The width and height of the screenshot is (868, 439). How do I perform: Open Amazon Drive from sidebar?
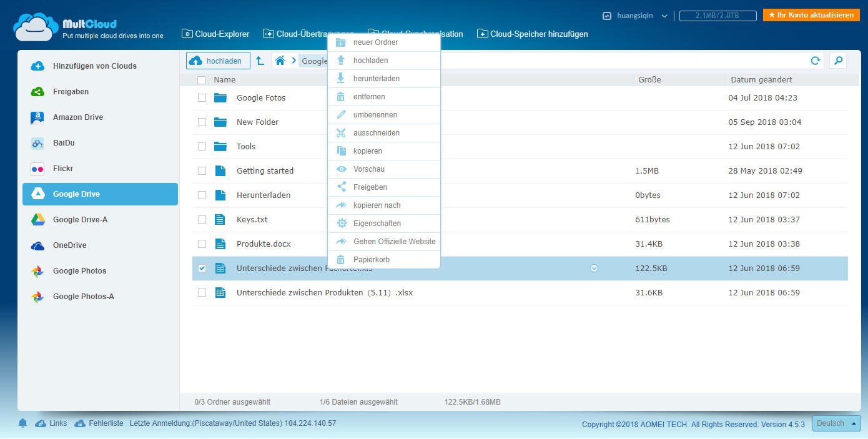coord(77,117)
